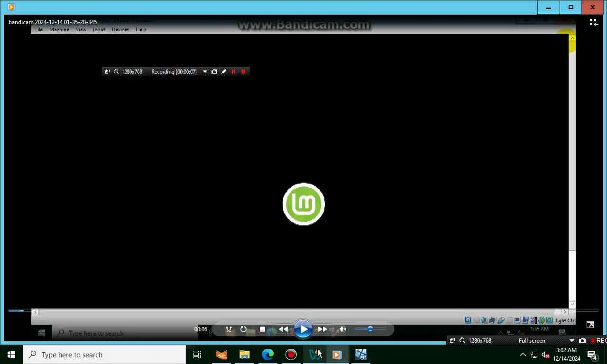Click the taskbar search box

(104, 355)
